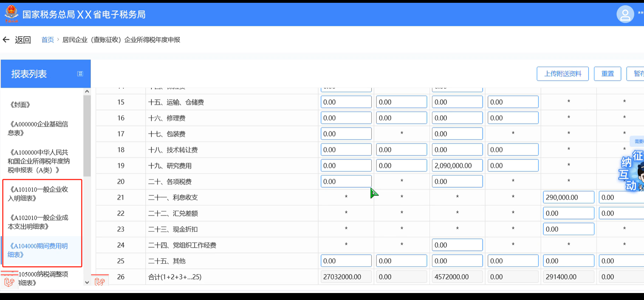644x300 pixels.
Task: Click second input in row 18 技术转让费
Action: [x=402, y=150]
